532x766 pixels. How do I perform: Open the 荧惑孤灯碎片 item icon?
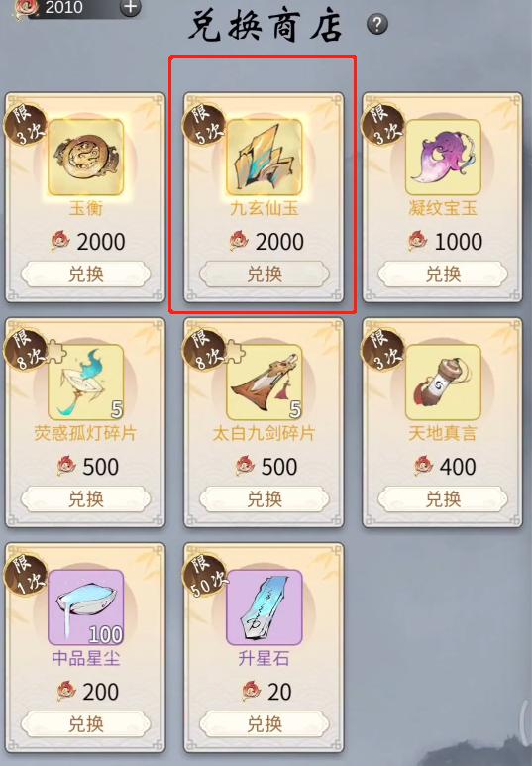[x=85, y=383]
